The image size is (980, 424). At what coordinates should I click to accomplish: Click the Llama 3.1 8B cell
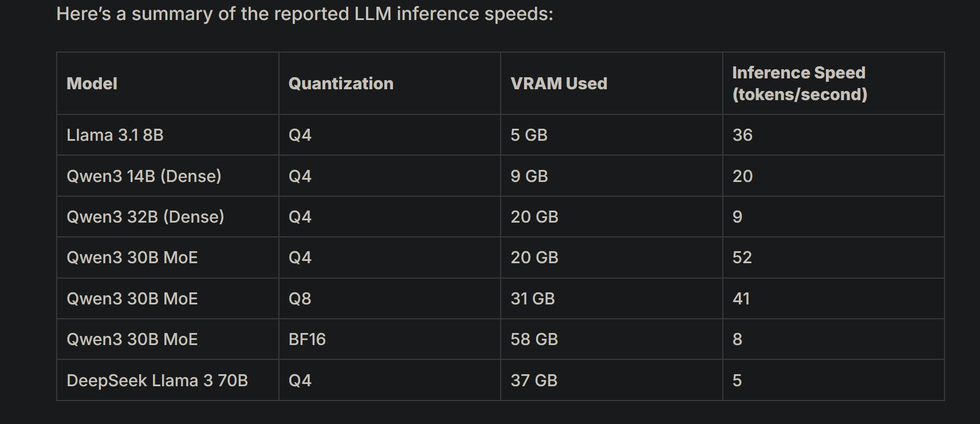pos(115,135)
